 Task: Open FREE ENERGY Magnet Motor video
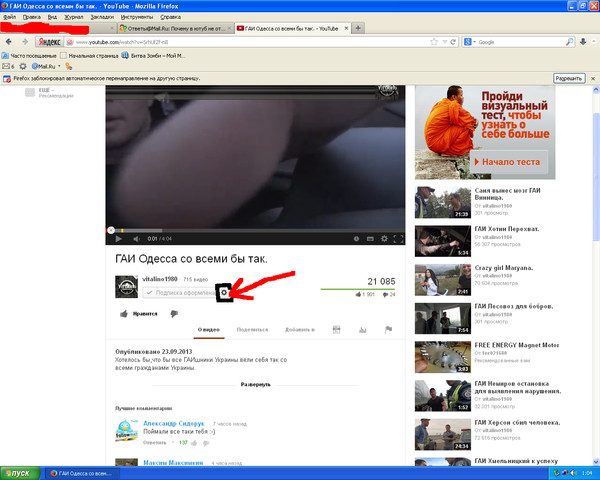(517, 345)
